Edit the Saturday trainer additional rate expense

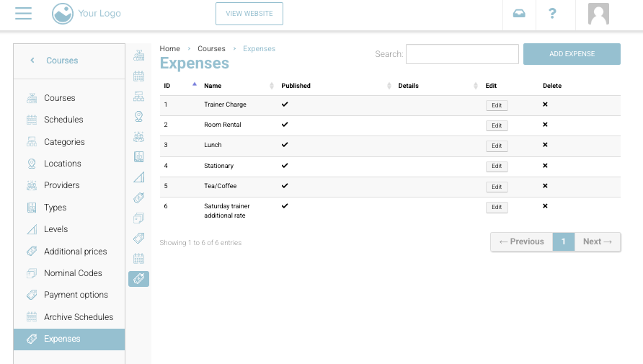pyautogui.click(x=496, y=208)
